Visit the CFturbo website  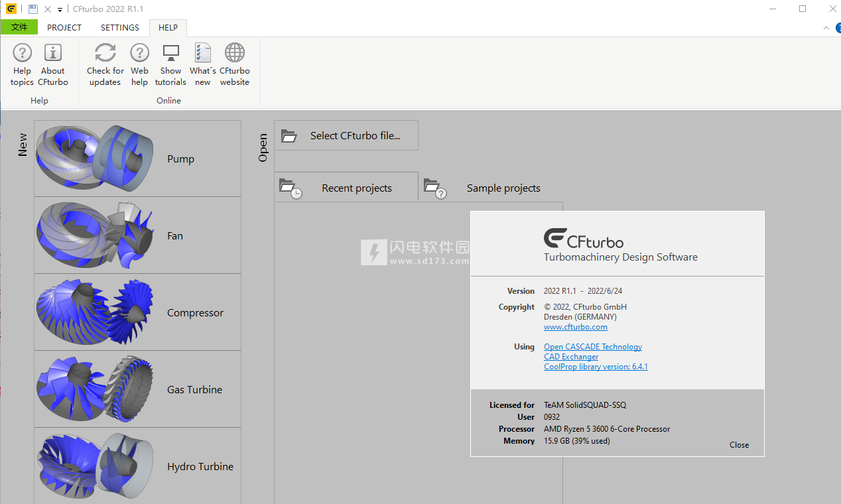[235, 65]
